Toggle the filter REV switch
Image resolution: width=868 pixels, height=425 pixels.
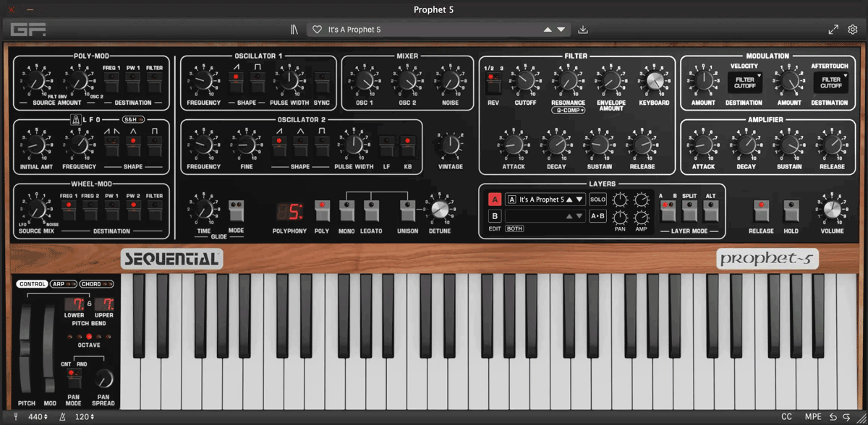pos(493,83)
